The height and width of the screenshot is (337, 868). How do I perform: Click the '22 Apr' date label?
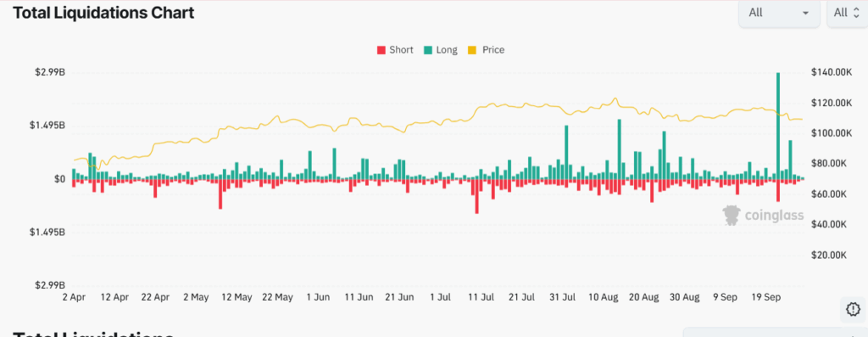click(x=155, y=298)
